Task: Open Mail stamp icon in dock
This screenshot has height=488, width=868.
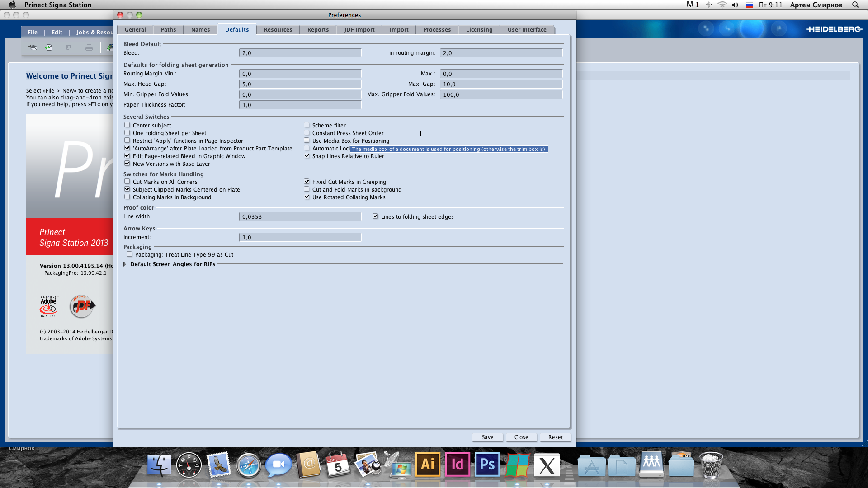Action: click(x=218, y=465)
